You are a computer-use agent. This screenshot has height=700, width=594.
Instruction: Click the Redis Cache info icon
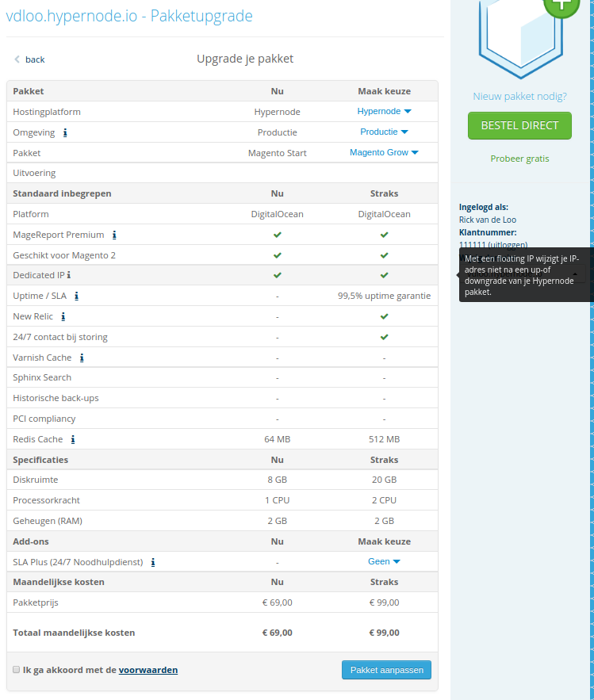click(x=73, y=439)
